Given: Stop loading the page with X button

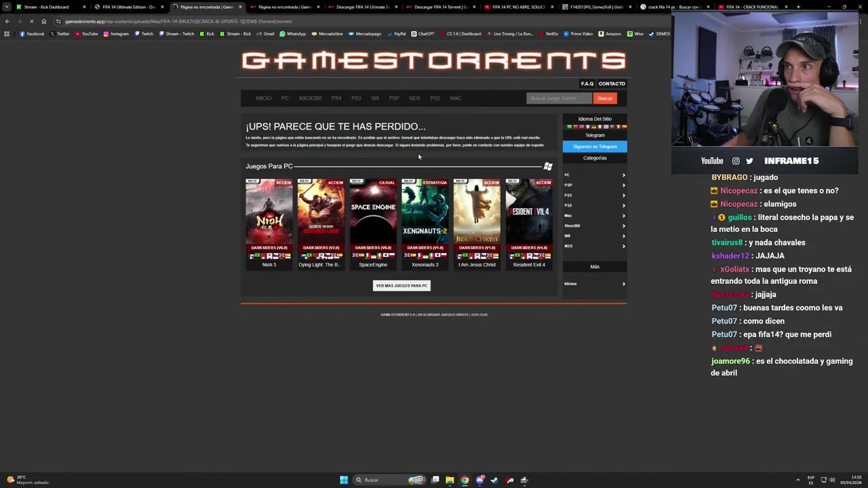Looking at the screenshot, I should [31, 21].
